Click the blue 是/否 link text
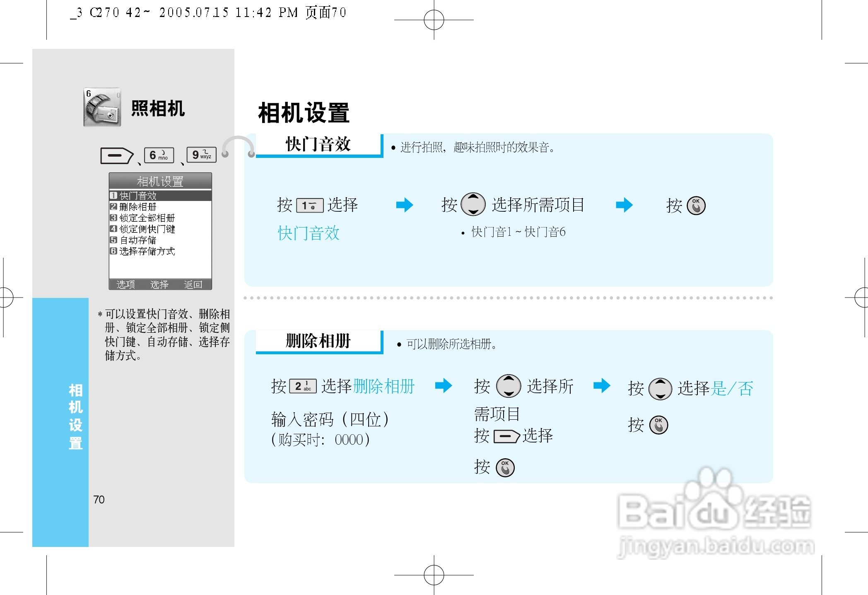868x595 pixels. coord(731,389)
